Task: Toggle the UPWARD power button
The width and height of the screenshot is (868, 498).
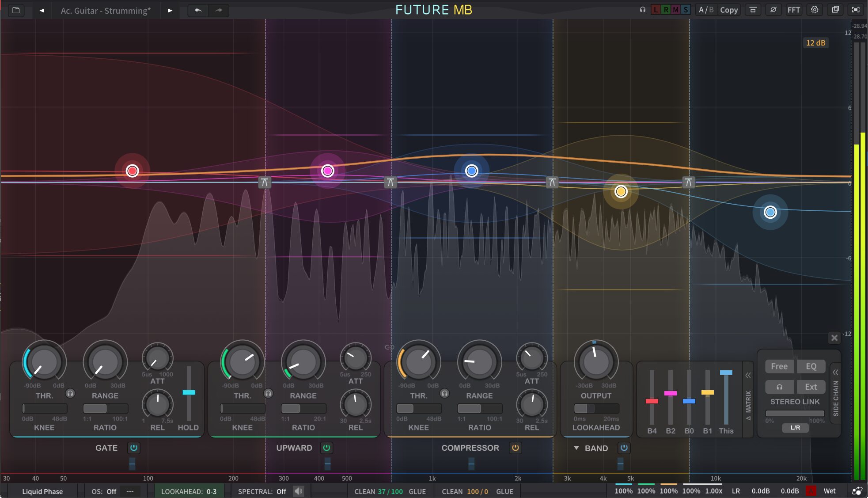Action: (326, 448)
